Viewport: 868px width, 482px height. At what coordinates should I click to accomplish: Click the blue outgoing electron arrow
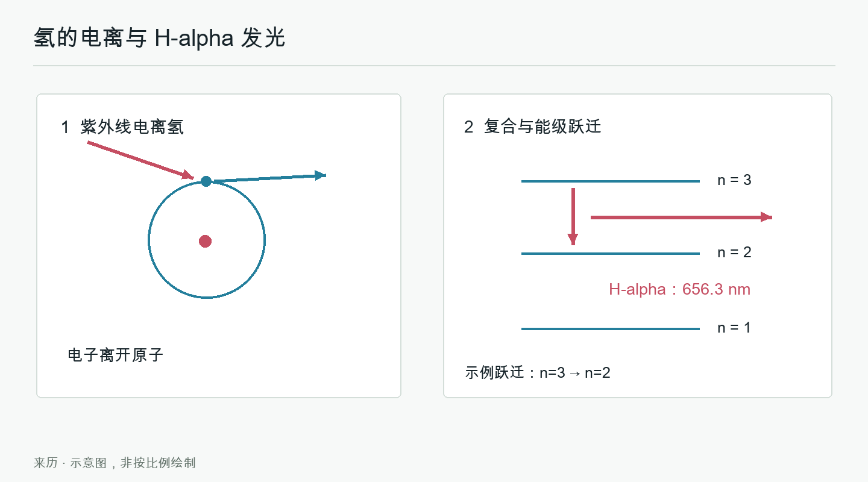[269, 178]
